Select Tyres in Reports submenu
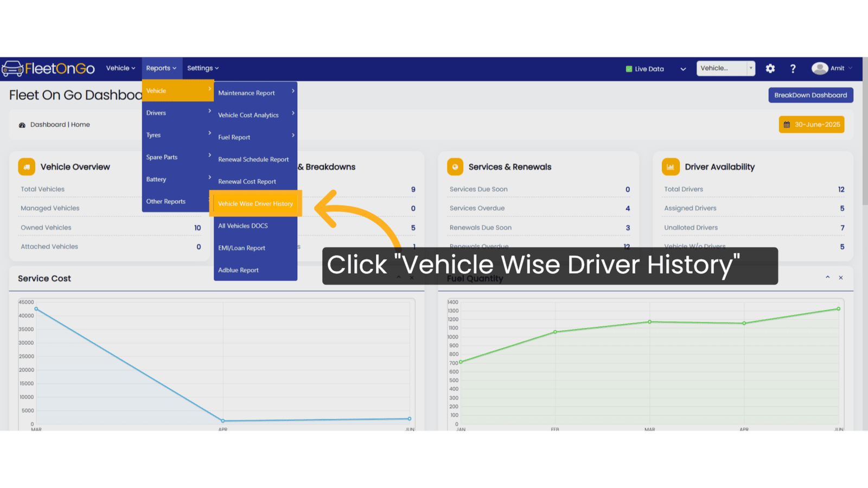The width and height of the screenshot is (868, 488). tap(178, 135)
